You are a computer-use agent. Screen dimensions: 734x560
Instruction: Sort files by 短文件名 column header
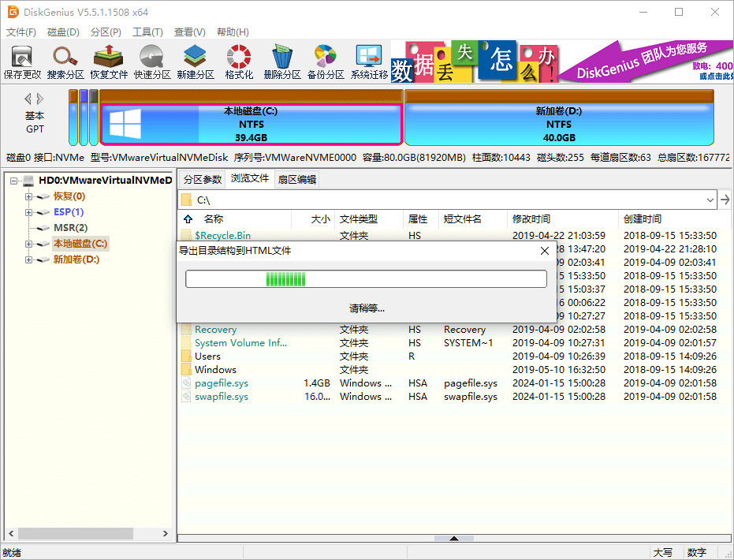click(463, 218)
